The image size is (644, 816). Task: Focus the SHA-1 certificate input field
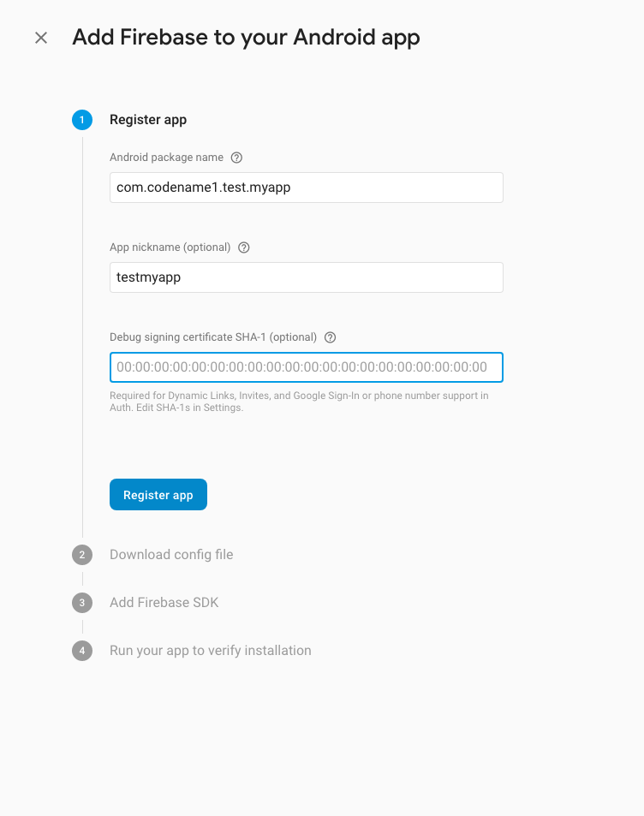(x=306, y=367)
